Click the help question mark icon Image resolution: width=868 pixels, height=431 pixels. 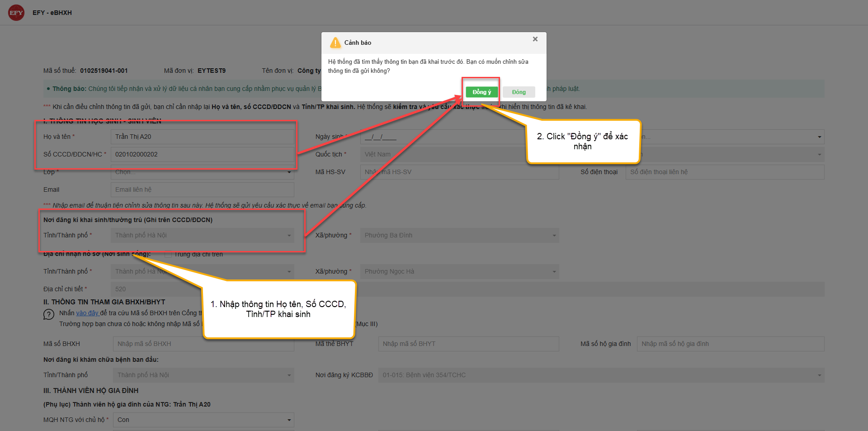(x=49, y=314)
